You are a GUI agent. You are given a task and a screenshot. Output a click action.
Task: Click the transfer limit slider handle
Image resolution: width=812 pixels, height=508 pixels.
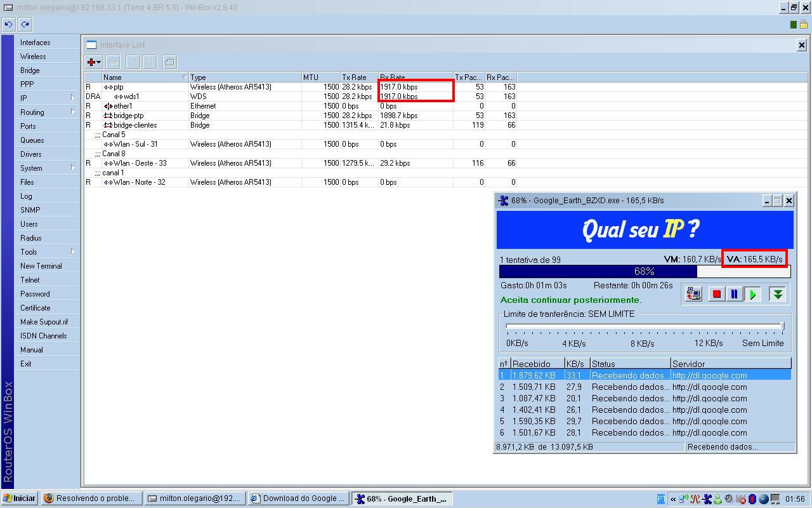[x=782, y=327]
